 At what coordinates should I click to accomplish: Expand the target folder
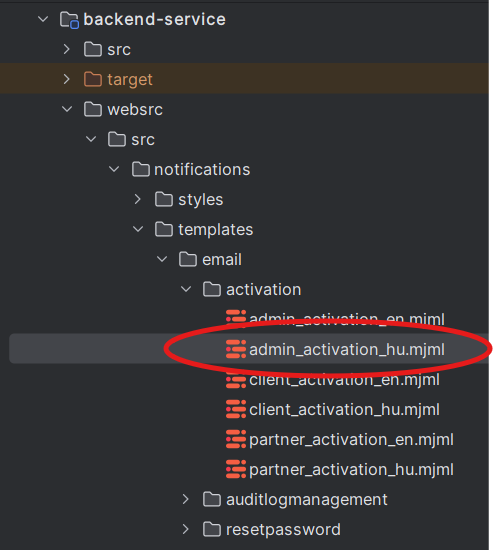point(67,79)
